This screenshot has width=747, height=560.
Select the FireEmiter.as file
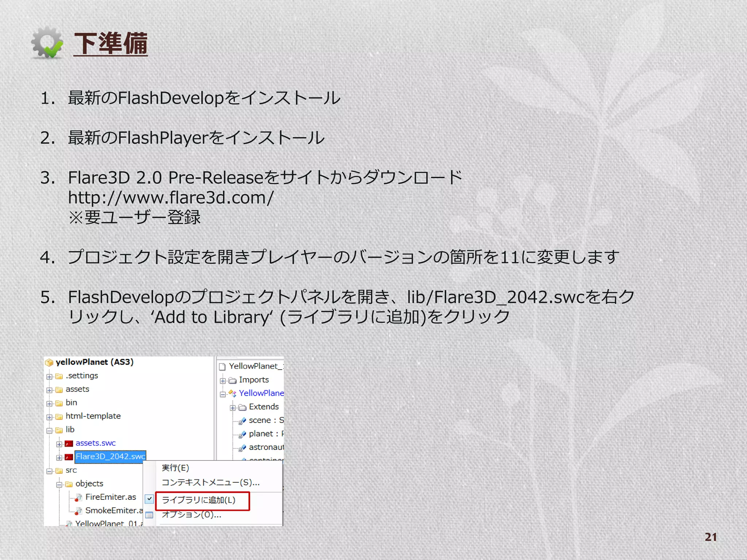111,497
